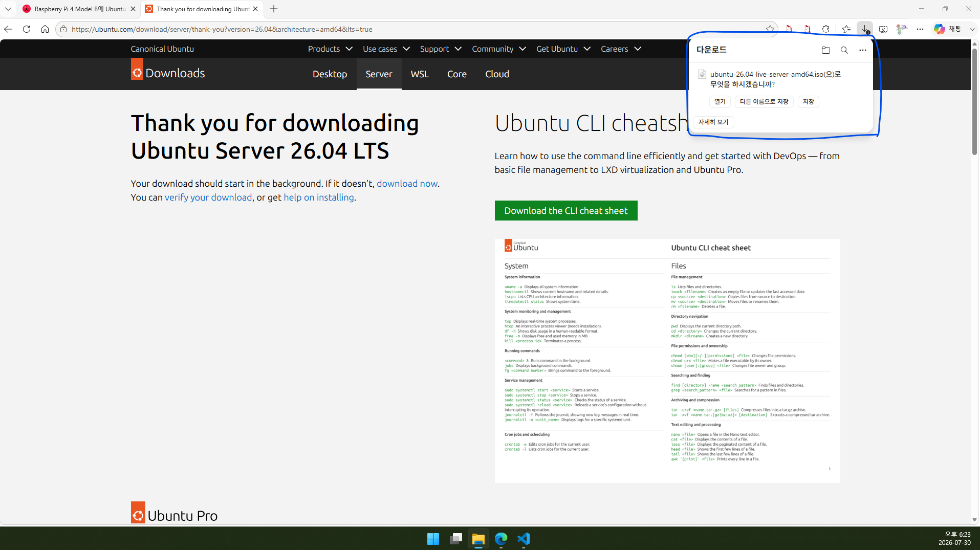Open the Favorites list icon in the toolbar
This screenshot has height=550, width=980.
[846, 29]
